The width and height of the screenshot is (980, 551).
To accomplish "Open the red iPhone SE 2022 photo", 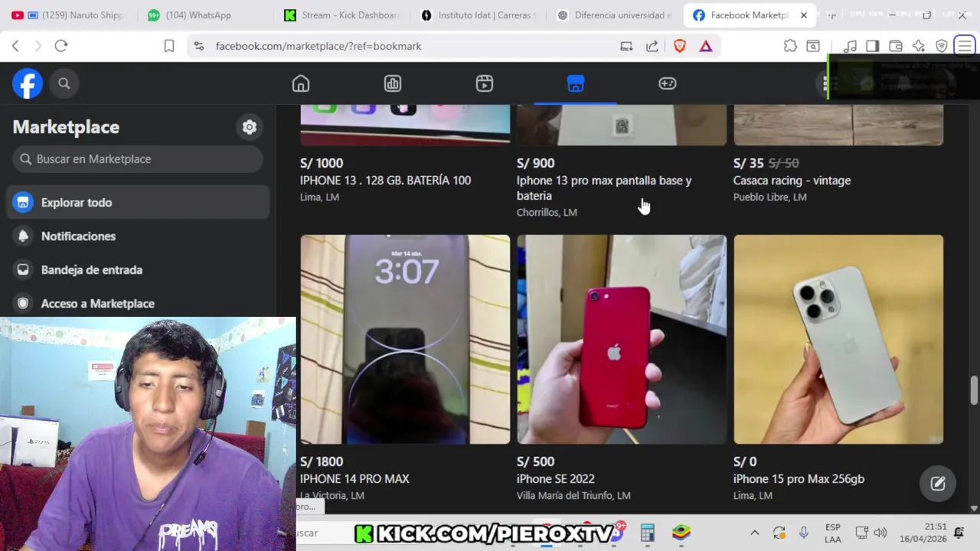I will click(622, 339).
